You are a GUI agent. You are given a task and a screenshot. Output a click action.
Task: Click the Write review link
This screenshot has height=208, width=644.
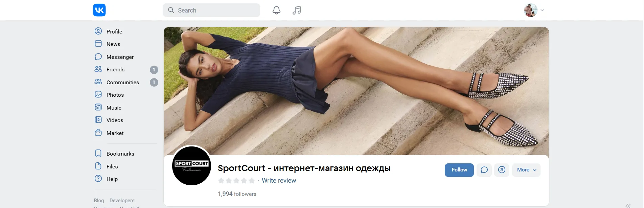click(279, 181)
